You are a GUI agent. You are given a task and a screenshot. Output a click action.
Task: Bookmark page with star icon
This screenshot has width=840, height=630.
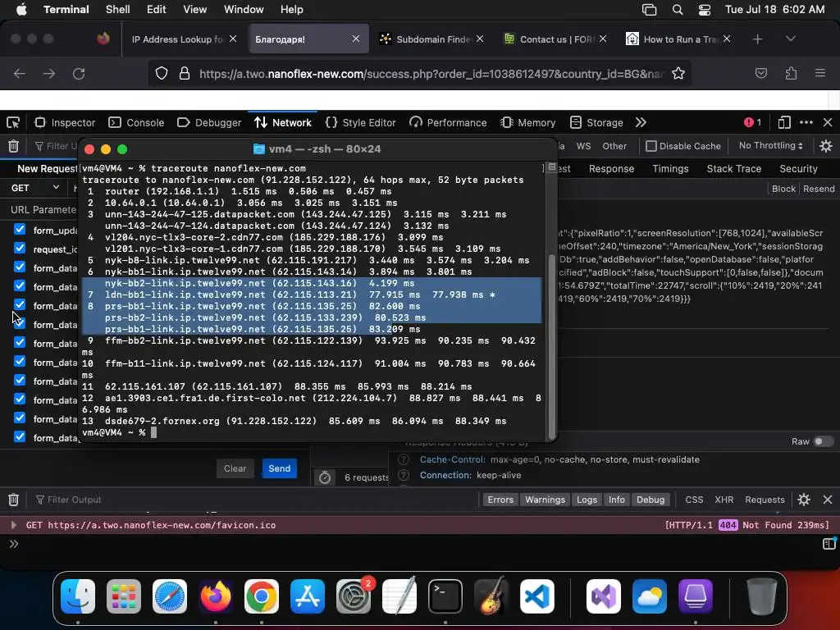pyautogui.click(x=678, y=73)
